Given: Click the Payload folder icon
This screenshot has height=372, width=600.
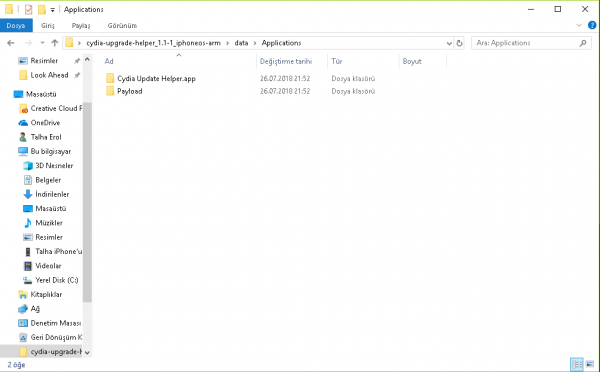Looking at the screenshot, I should point(110,91).
